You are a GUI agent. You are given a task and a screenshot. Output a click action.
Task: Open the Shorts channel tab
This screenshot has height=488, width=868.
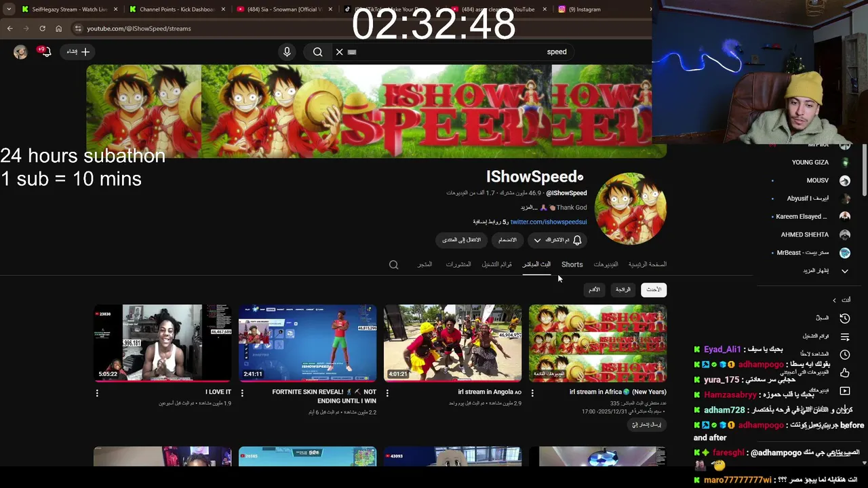tap(572, 264)
